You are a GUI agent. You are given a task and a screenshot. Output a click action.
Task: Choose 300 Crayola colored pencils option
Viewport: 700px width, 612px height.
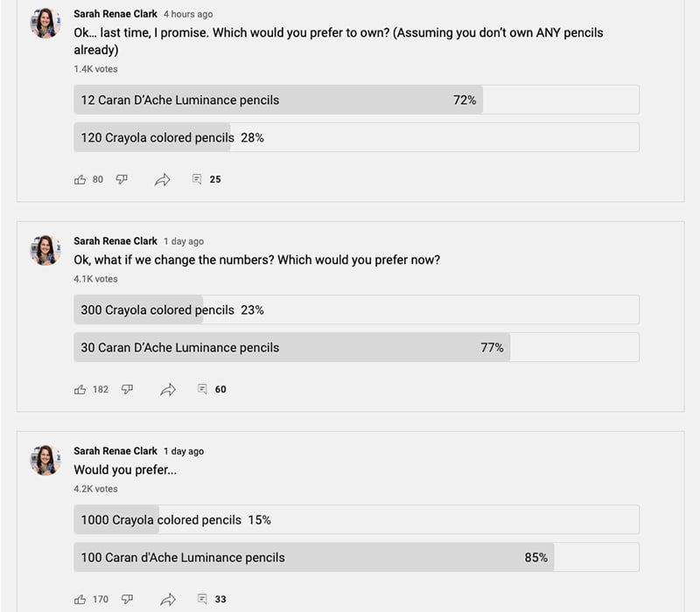tap(357, 309)
